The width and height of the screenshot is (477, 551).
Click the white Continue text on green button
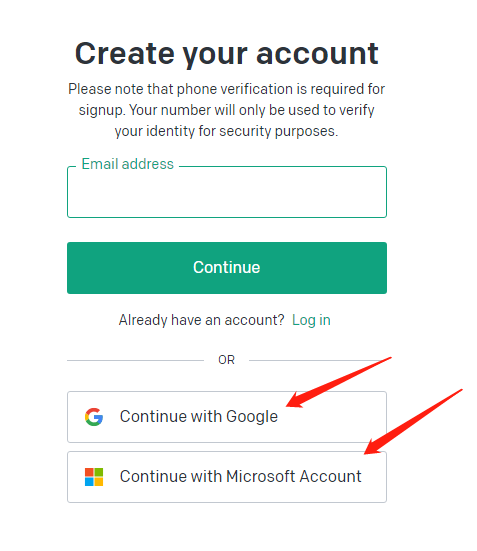tap(227, 267)
